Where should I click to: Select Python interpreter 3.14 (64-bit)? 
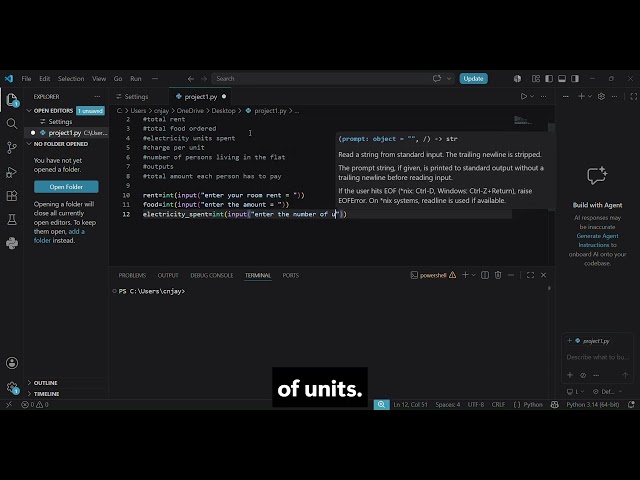593,404
